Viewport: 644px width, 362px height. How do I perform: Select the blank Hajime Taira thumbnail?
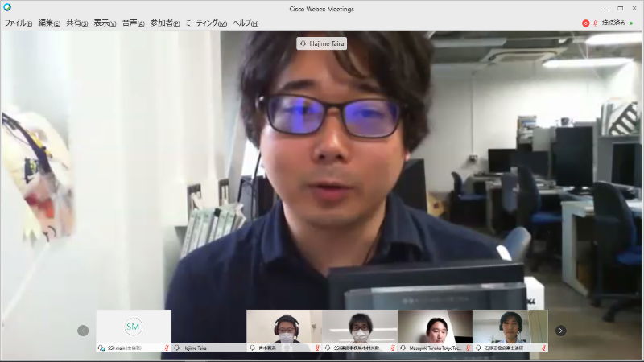pos(208,327)
